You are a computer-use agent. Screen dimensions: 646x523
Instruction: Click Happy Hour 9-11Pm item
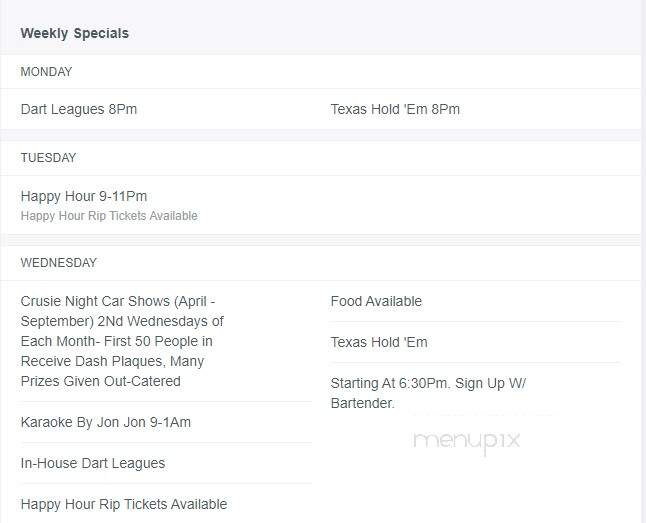tap(84, 196)
